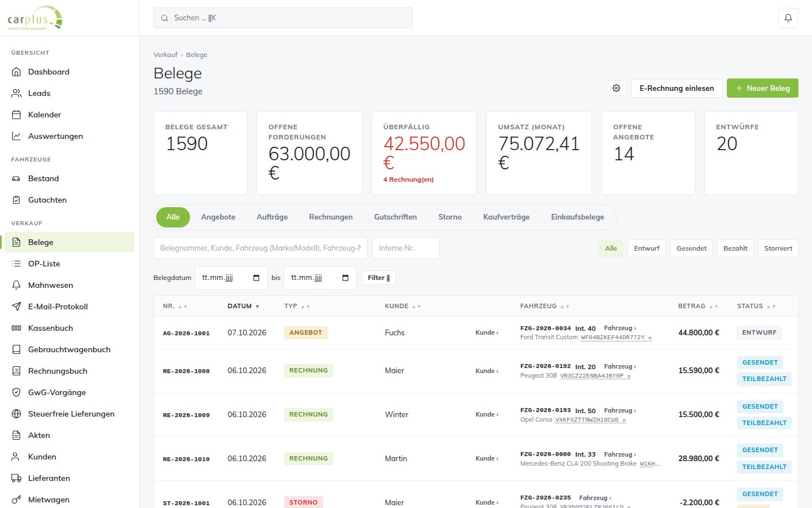812x508 pixels.
Task: Click the Auswertungen chart icon
Action: coord(16,136)
